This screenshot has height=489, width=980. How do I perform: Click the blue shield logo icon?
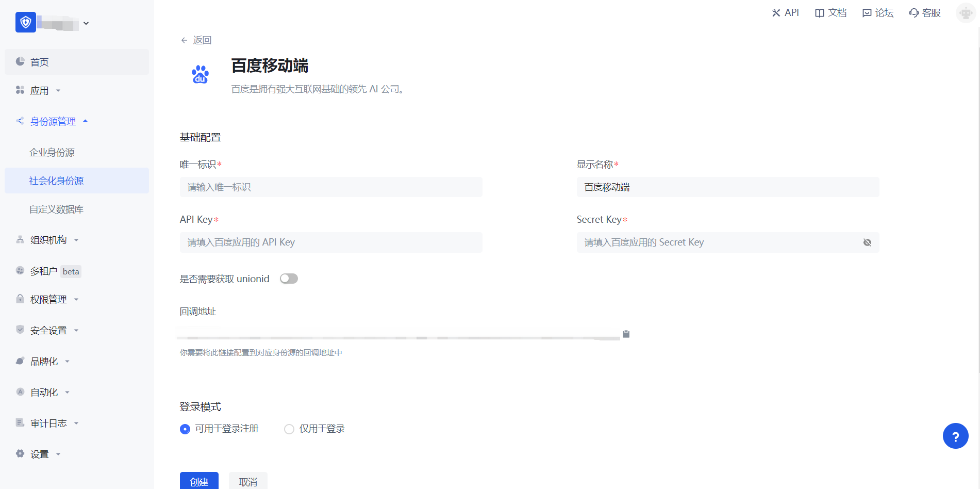(x=25, y=22)
